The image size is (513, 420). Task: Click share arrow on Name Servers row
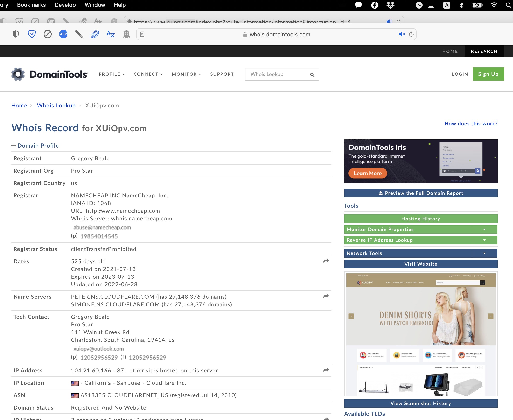[326, 296]
